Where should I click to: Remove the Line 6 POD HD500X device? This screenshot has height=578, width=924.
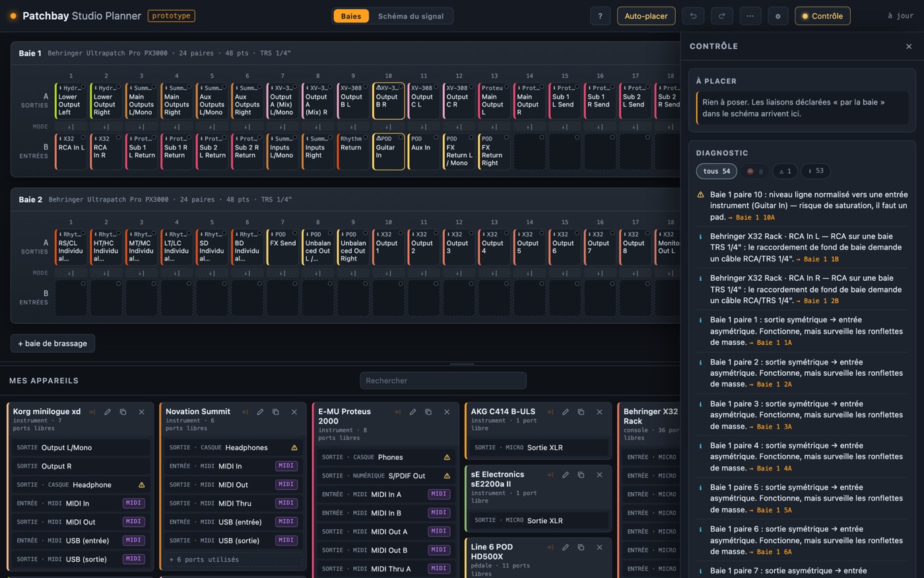[x=599, y=547]
